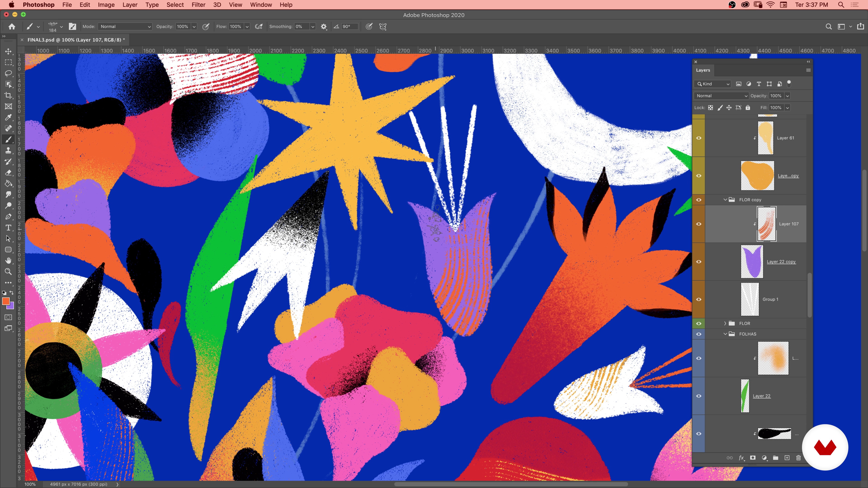Select the Paint Bucket tool
The height and width of the screenshot is (488, 868).
coord(8,183)
